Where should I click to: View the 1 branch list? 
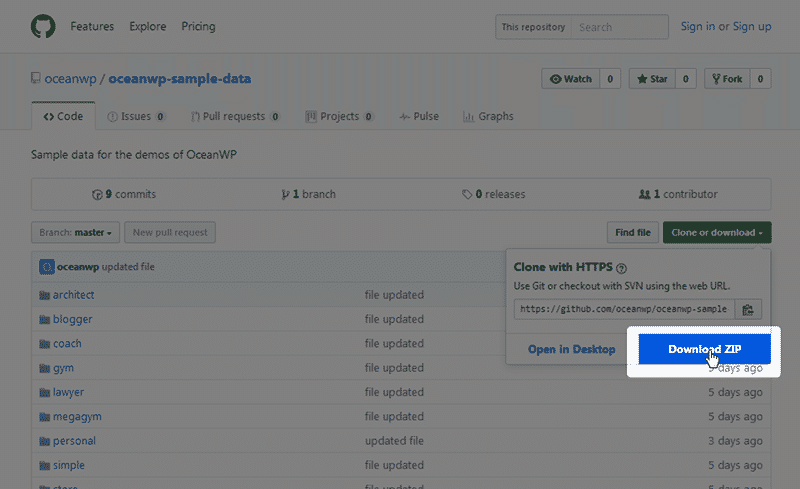309,194
